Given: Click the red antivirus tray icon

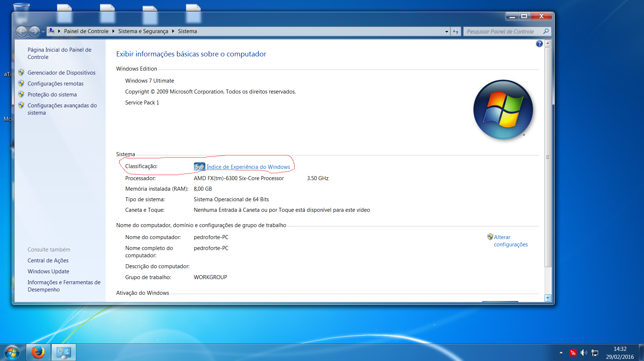Looking at the screenshot, I should pos(573,353).
